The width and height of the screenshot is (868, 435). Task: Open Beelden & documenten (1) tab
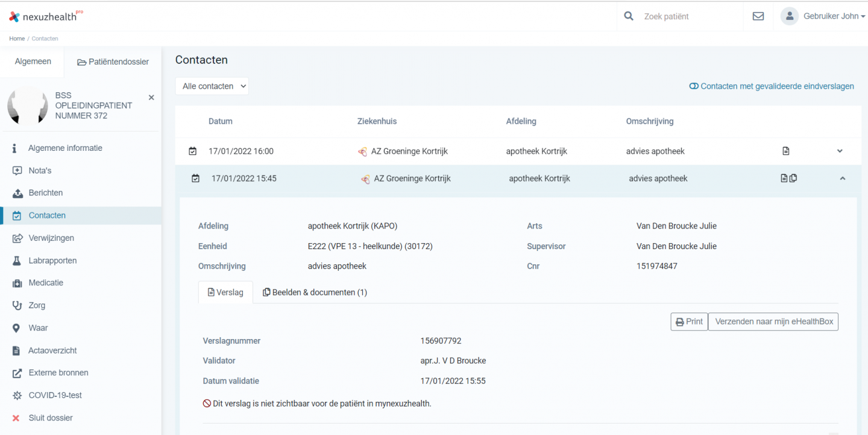[315, 293]
